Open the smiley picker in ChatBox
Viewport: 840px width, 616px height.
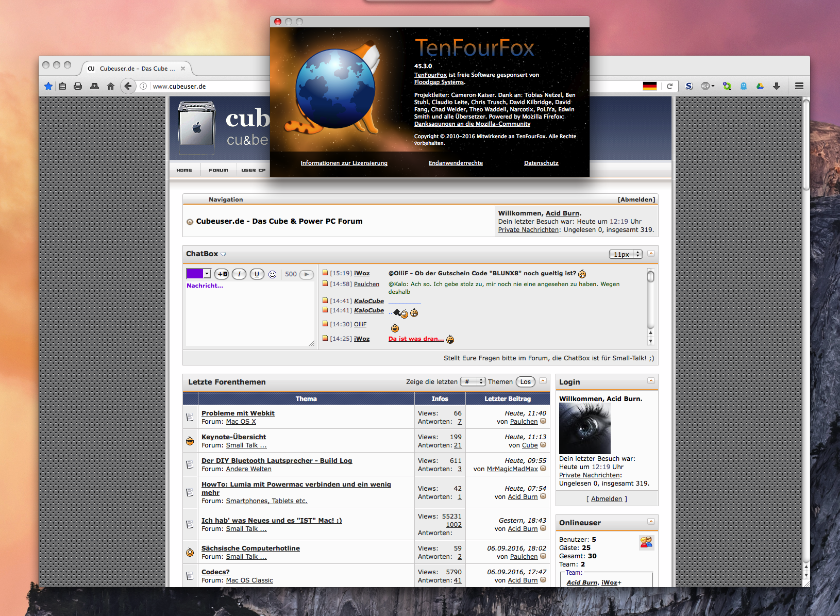273,274
